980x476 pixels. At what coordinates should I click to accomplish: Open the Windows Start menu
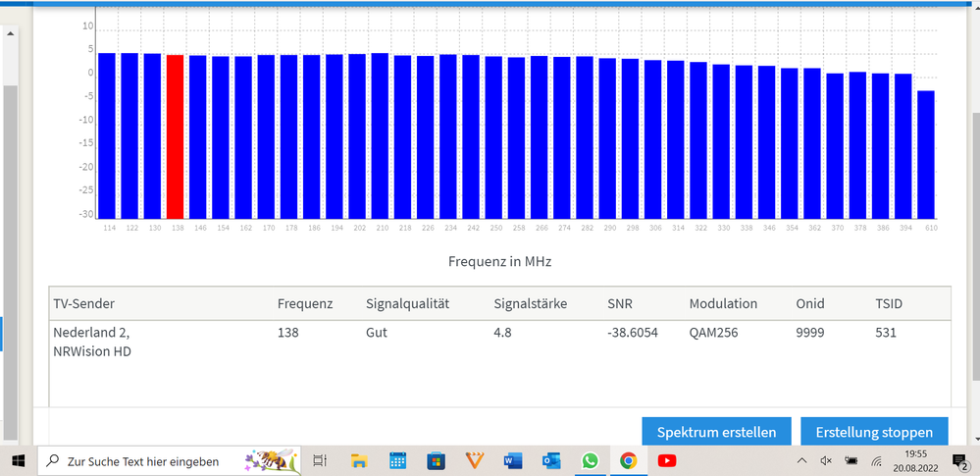click(x=18, y=461)
